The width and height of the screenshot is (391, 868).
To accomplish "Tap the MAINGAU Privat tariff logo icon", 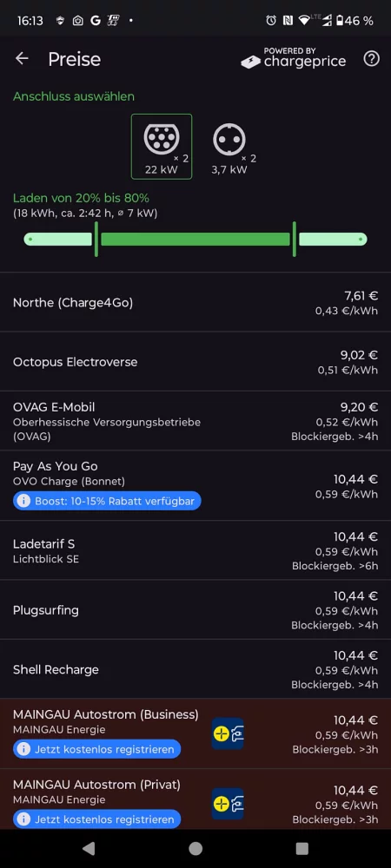I will (x=228, y=804).
